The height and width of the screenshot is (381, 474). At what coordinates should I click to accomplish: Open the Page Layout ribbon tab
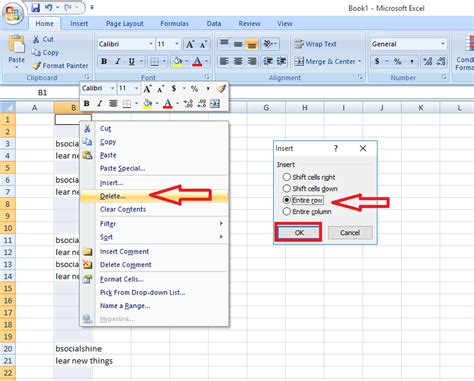(x=125, y=24)
